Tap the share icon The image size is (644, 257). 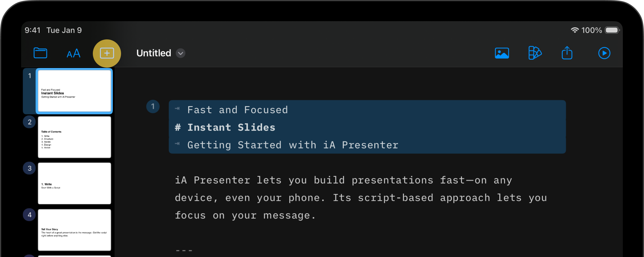pos(567,53)
